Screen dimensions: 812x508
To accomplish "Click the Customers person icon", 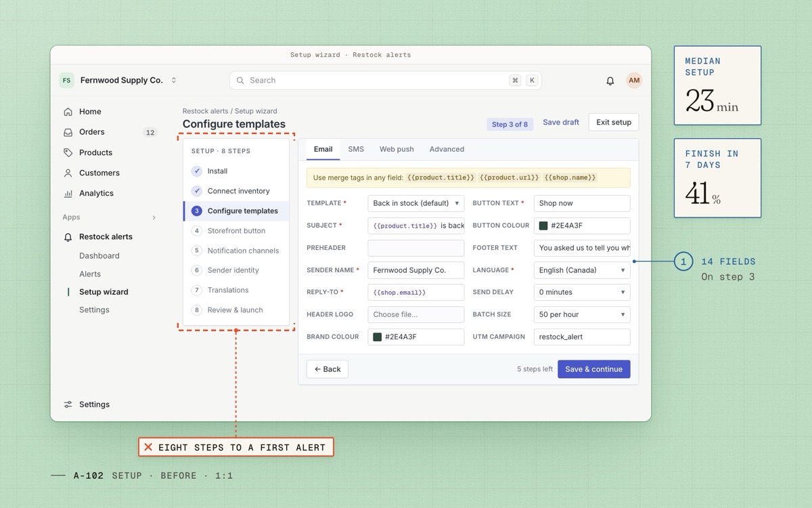I will click(68, 173).
